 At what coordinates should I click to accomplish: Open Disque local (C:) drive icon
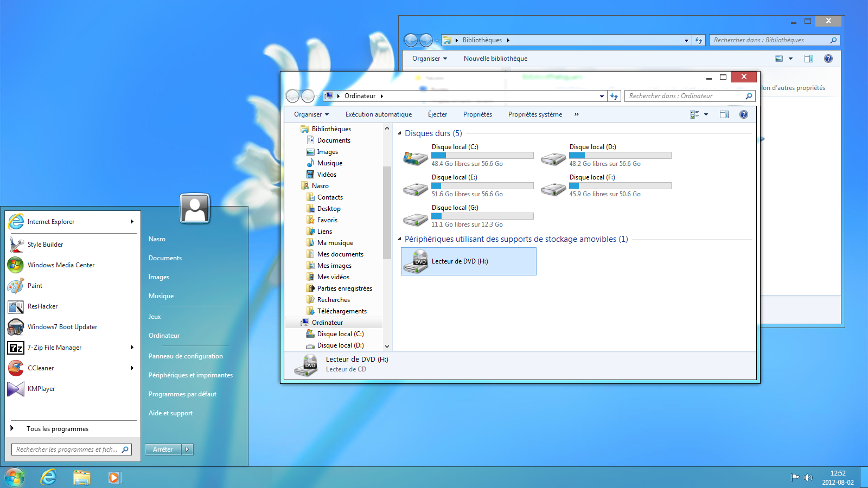tap(416, 158)
